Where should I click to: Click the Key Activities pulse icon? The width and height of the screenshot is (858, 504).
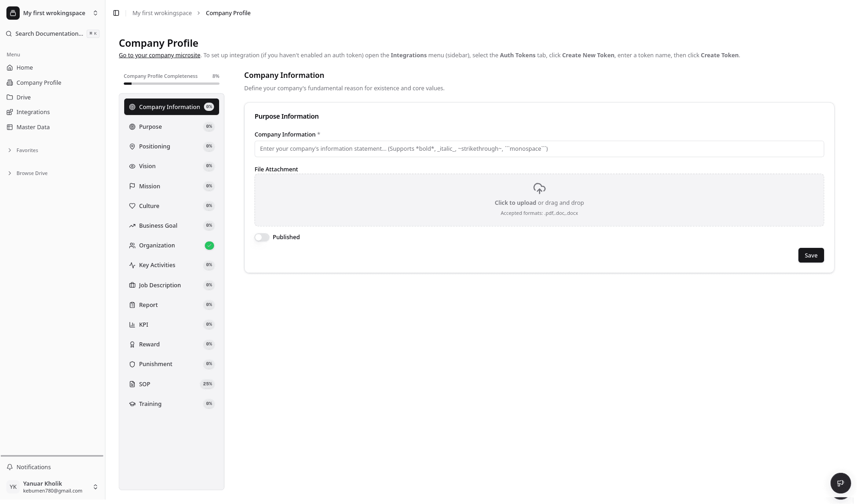pos(132,265)
